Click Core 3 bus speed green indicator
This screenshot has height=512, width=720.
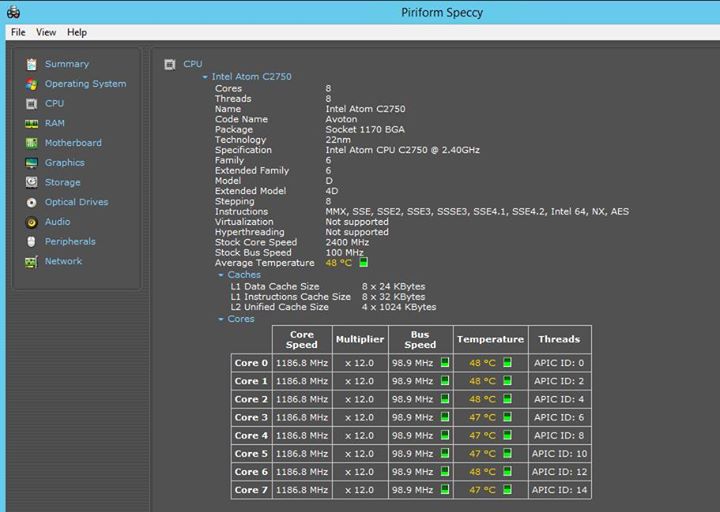coord(444,417)
